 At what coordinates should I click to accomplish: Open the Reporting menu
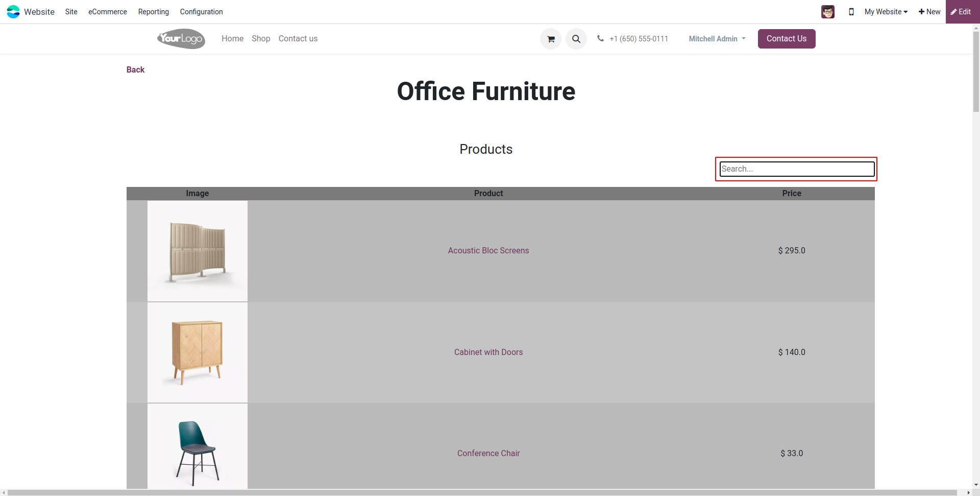tap(154, 12)
